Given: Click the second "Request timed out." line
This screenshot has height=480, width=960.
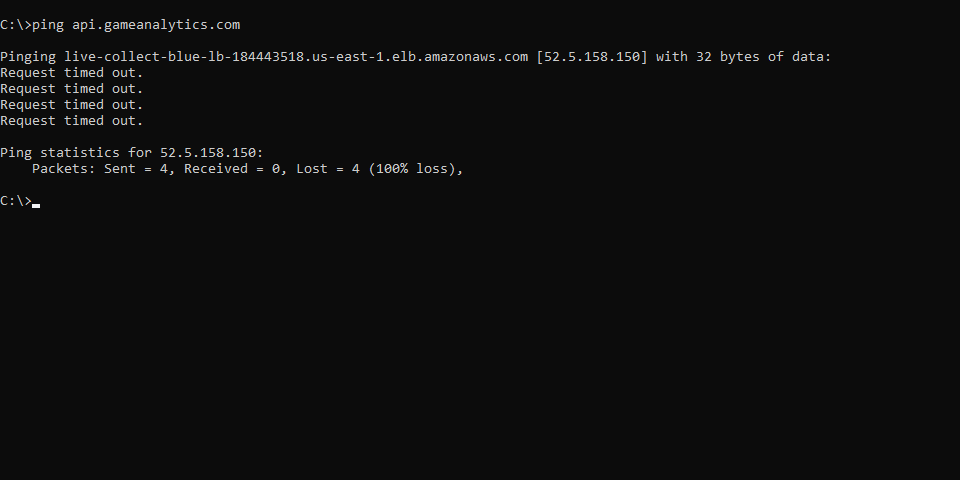Looking at the screenshot, I should (x=72, y=88).
